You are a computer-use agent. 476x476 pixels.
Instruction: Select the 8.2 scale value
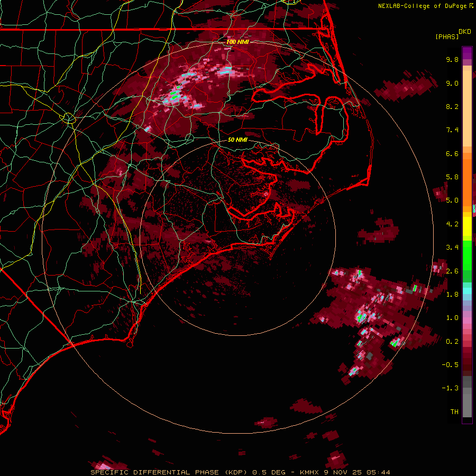[x=452, y=106]
